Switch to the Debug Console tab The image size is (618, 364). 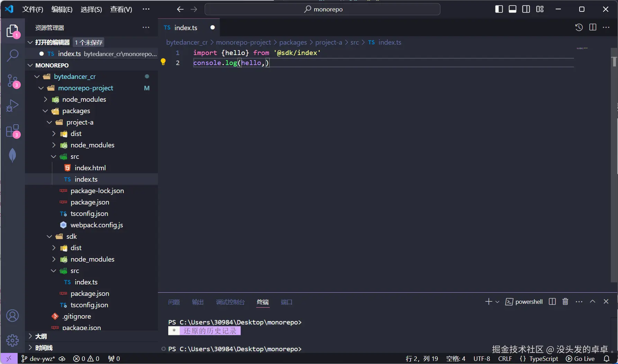pyautogui.click(x=230, y=302)
